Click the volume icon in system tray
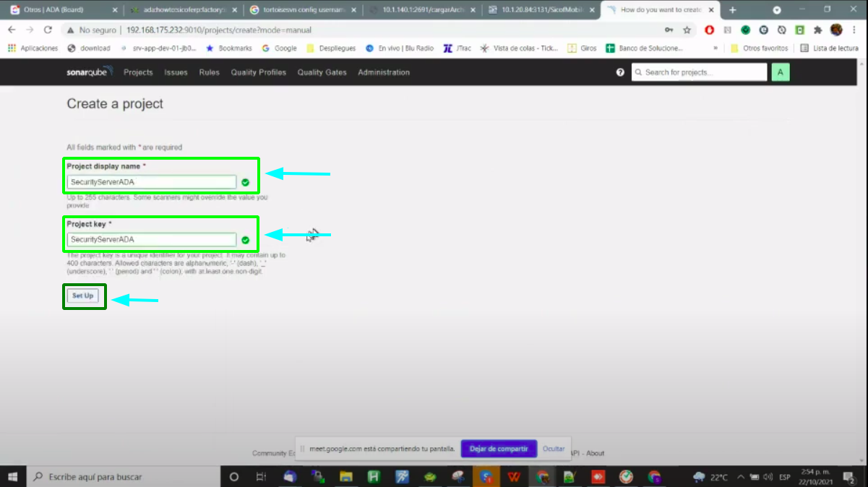Screen dimensions: 868x487 click(x=767, y=478)
